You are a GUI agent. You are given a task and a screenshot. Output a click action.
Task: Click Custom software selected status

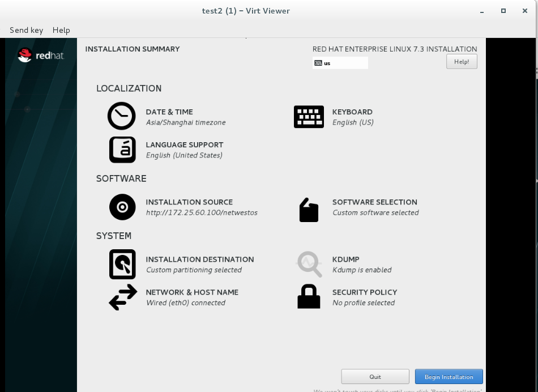(375, 213)
